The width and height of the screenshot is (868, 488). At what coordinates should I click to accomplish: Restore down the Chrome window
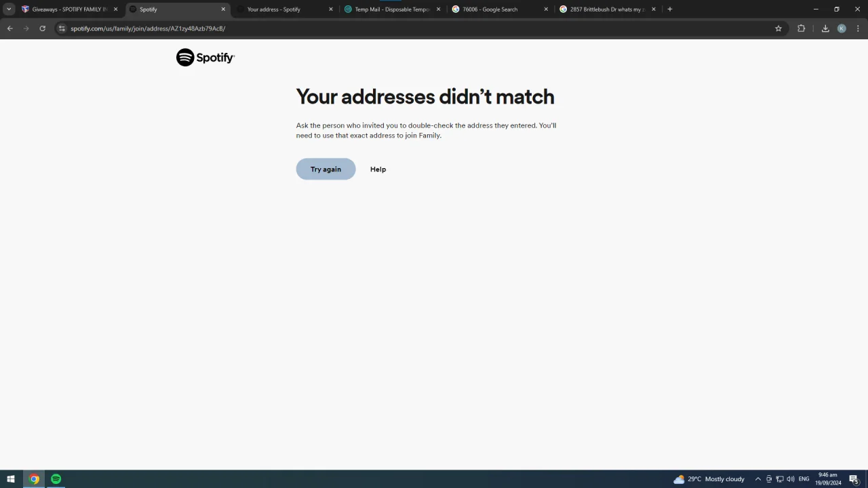(x=837, y=9)
